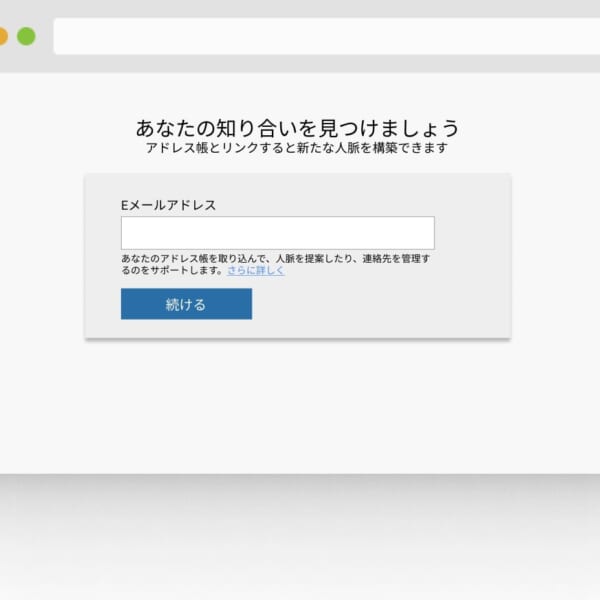Click empty card space right of 続ける button
The height and width of the screenshot is (600, 600).
(380, 304)
